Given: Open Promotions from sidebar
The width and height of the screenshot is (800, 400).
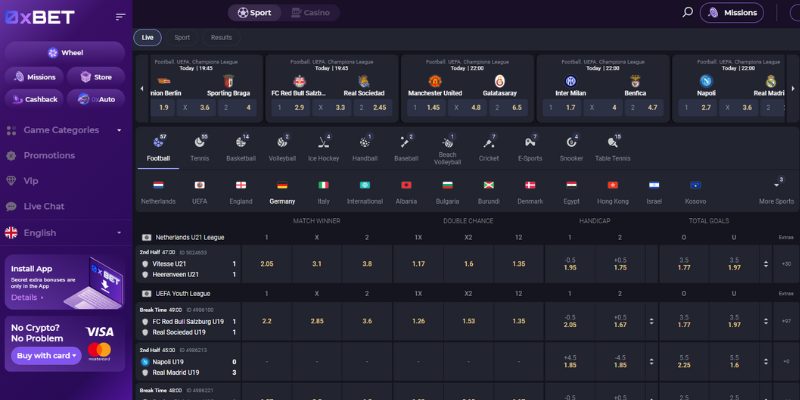Looking at the screenshot, I should [49, 156].
